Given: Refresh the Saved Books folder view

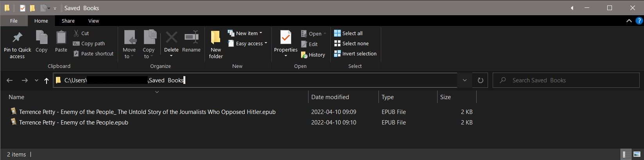Looking at the screenshot, I should point(481,80).
